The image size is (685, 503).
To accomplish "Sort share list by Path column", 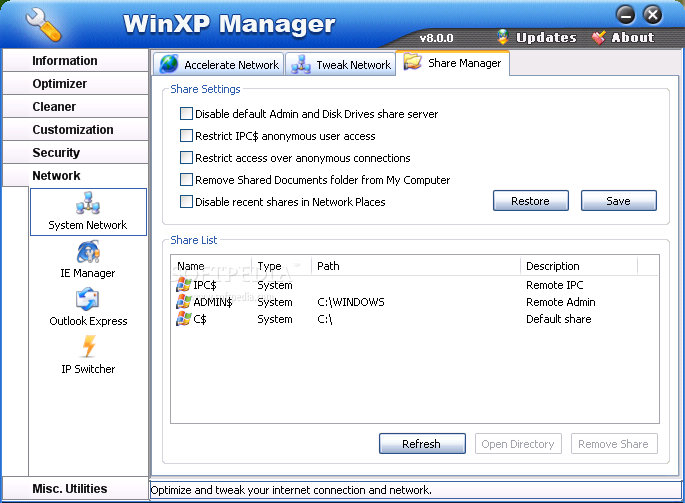I will click(416, 266).
